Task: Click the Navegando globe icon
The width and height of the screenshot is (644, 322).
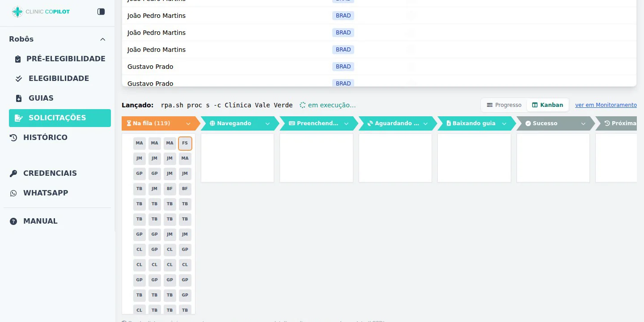Action: (x=212, y=123)
